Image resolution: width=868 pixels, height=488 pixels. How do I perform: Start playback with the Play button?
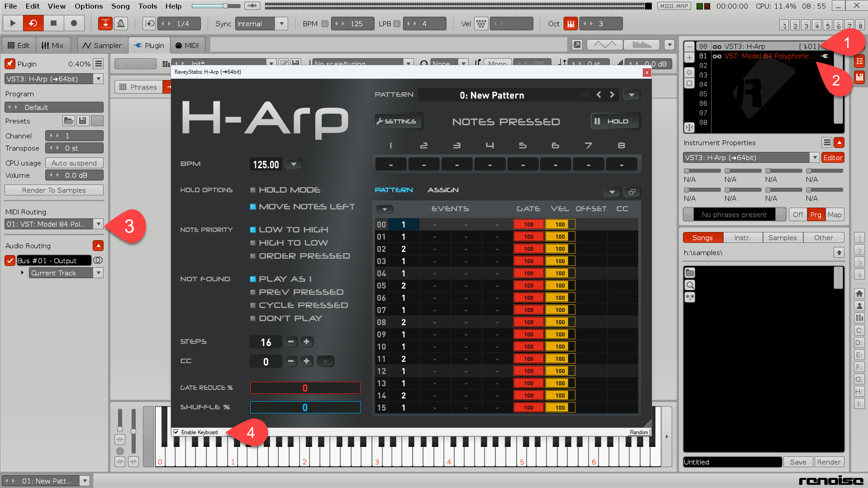(x=13, y=23)
